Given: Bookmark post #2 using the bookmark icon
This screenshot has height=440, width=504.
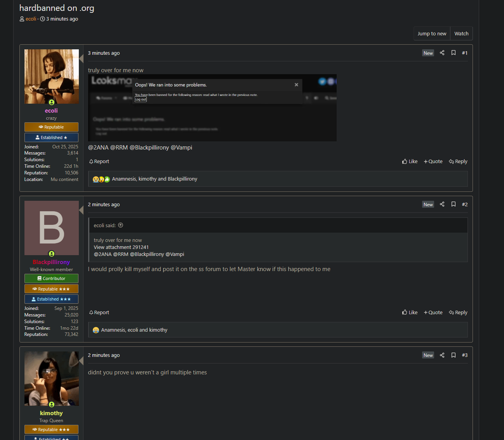Looking at the screenshot, I should pyautogui.click(x=453, y=204).
